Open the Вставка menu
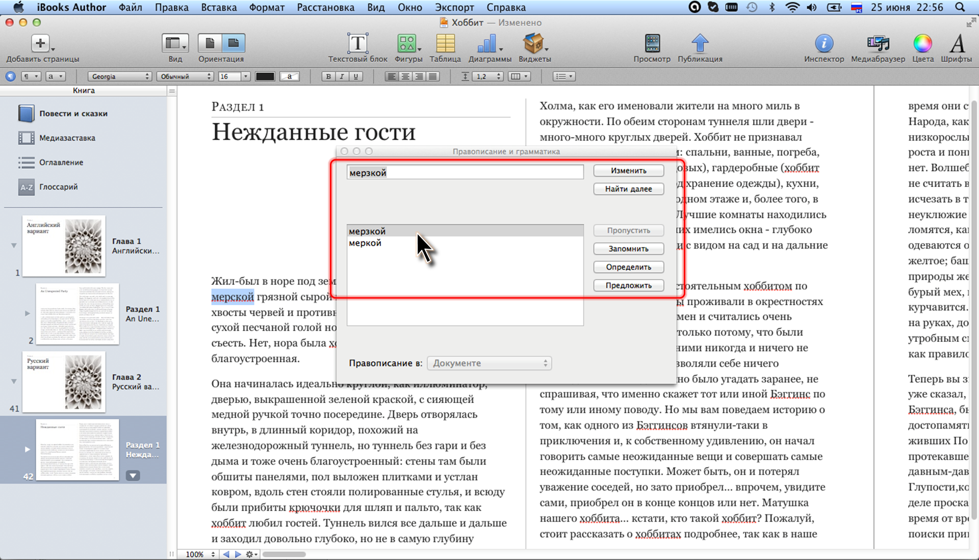 tap(219, 7)
